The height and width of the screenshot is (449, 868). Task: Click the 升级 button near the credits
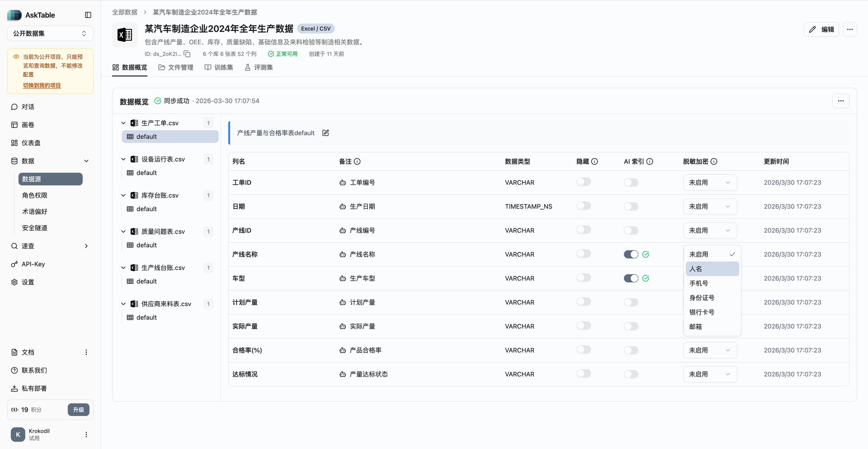pyautogui.click(x=79, y=409)
